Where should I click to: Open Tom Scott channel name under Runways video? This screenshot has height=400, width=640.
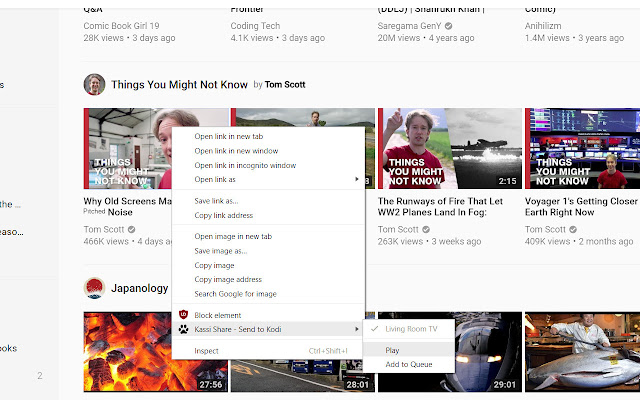[x=398, y=229]
